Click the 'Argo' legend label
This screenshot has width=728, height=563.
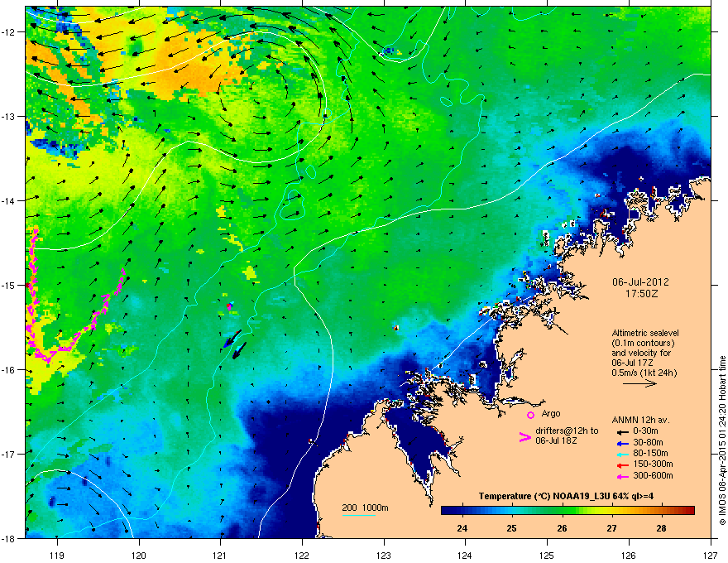coord(551,413)
